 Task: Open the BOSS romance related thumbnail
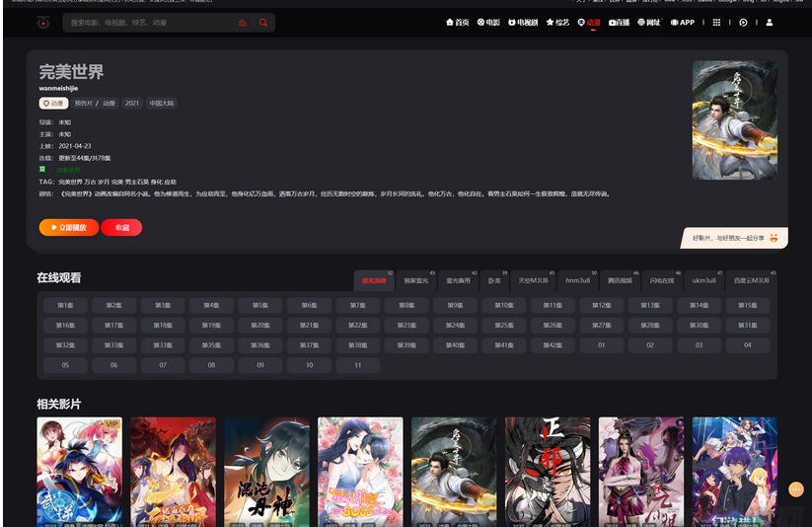point(360,472)
